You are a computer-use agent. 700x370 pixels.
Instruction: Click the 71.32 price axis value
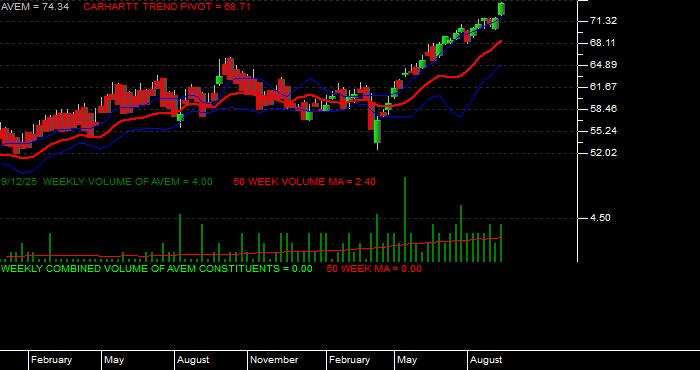click(x=604, y=21)
